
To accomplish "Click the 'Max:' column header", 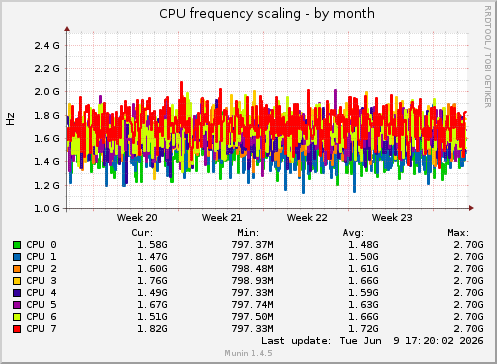I will (x=458, y=233).
